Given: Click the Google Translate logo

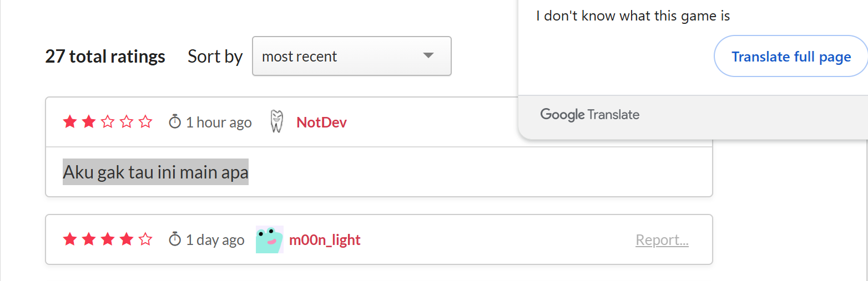Looking at the screenshot, I should tap(589, 115).
